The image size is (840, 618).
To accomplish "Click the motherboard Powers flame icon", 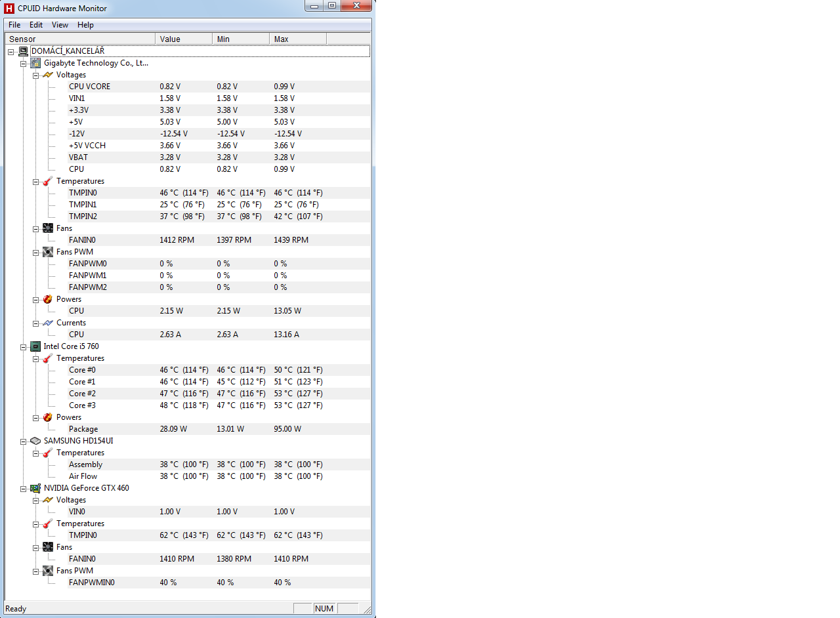I will 48,299.
